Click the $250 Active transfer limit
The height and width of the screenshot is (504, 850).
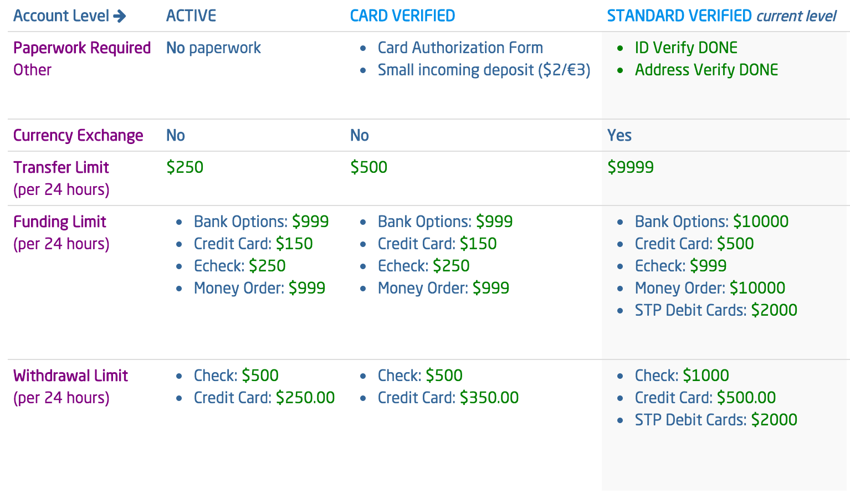185,168
